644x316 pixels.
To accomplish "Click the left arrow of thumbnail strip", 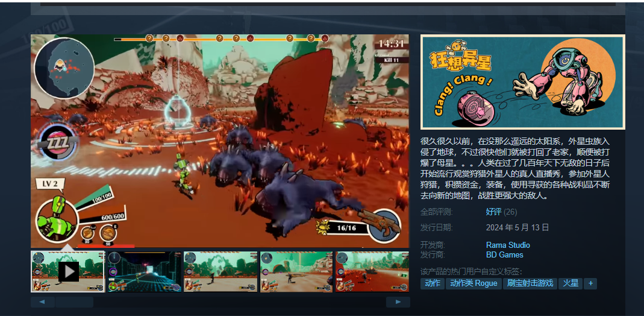I will coord(43,302).
